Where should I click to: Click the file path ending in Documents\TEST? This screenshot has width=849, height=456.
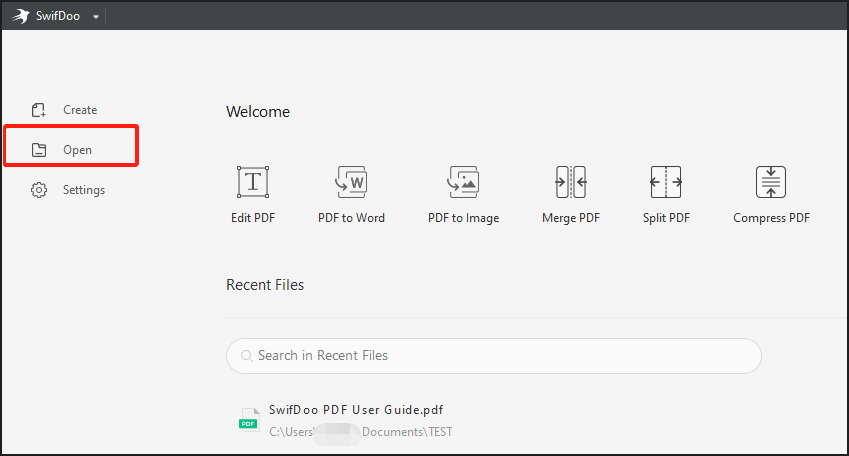click(x=361, y=432)
